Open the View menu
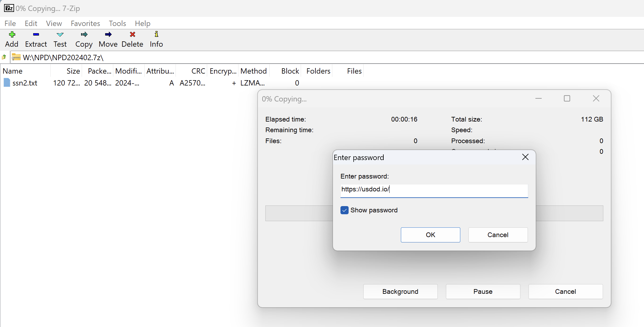The width and height of the screenshot is (644, 327). [54, 23]
